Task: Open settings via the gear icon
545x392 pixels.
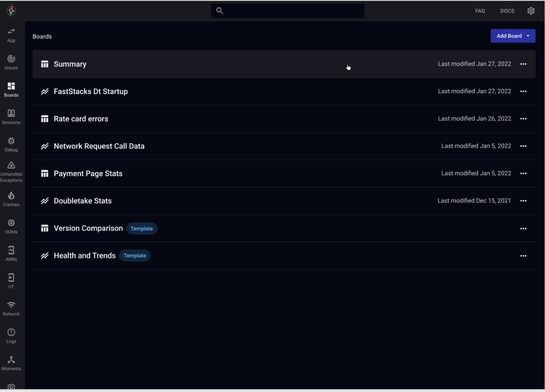Action: pos(531,11)
